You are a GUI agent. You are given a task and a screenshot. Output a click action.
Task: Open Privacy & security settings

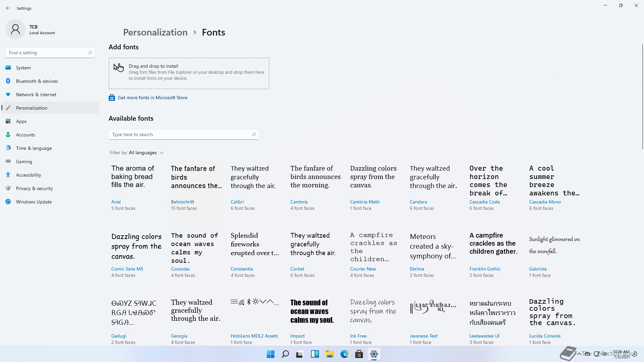(x=50, y=188)
